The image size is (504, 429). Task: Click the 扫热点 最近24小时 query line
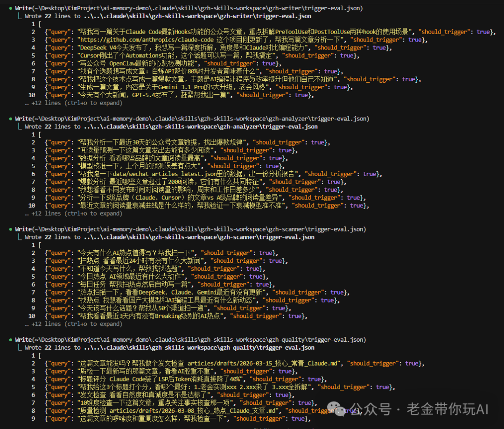tap(166, 261)
